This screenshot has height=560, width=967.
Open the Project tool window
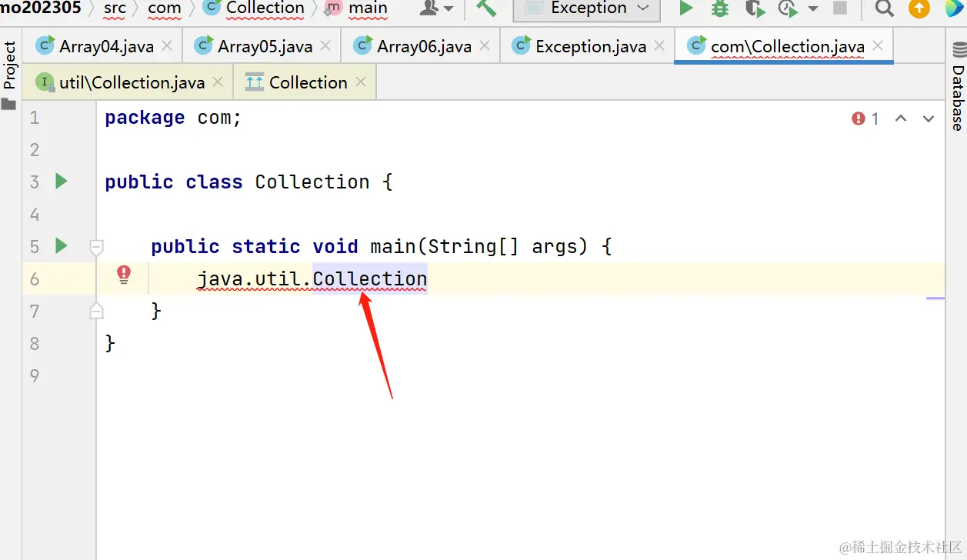[x=9, y=75]
